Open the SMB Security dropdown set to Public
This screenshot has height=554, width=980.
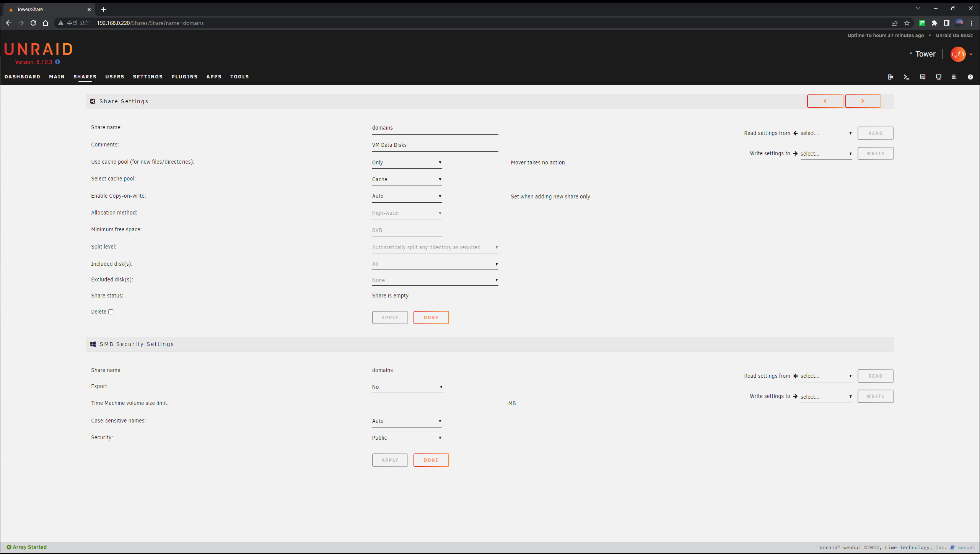[406, 438]
